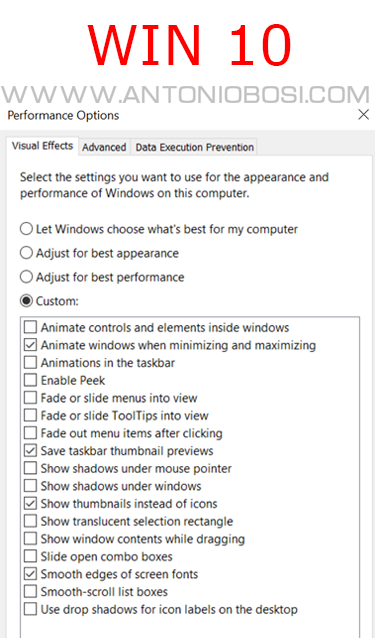Enable Animate controls and elements inside windows
The image size is (375, 638).
point(31,327)
